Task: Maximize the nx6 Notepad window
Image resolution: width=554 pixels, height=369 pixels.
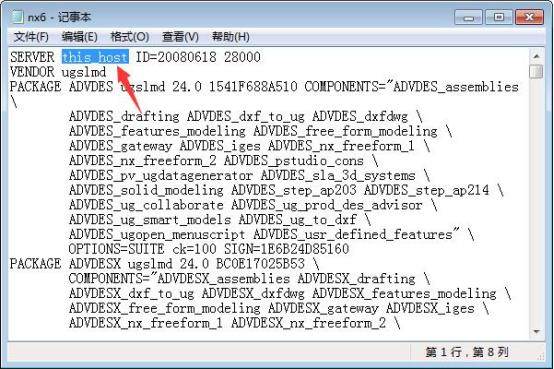Action: tap(499, 17)
